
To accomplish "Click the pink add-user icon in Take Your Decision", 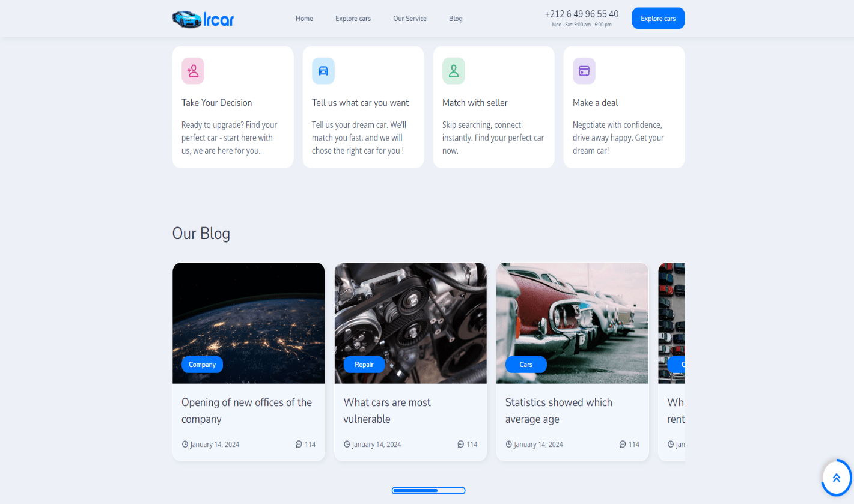I will 193,71.
